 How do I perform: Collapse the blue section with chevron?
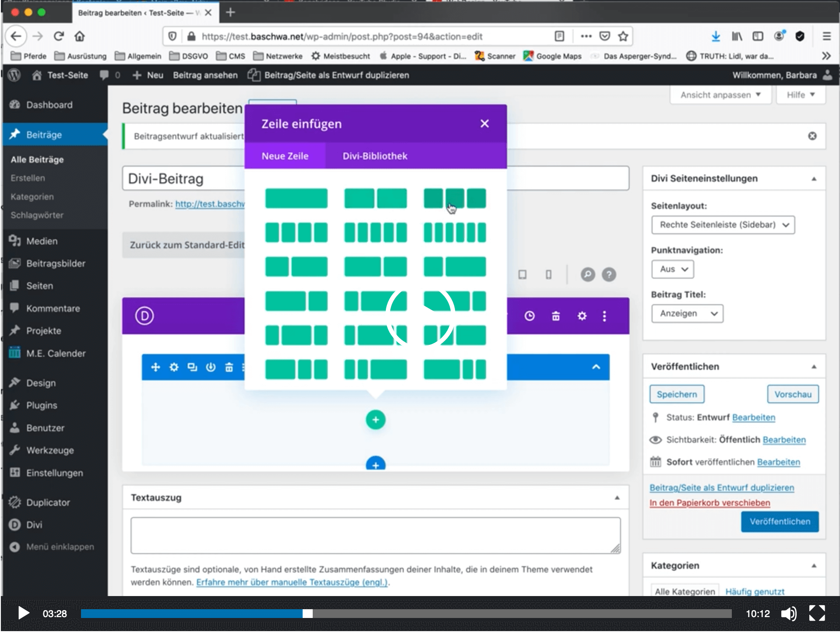pos(596,367)
